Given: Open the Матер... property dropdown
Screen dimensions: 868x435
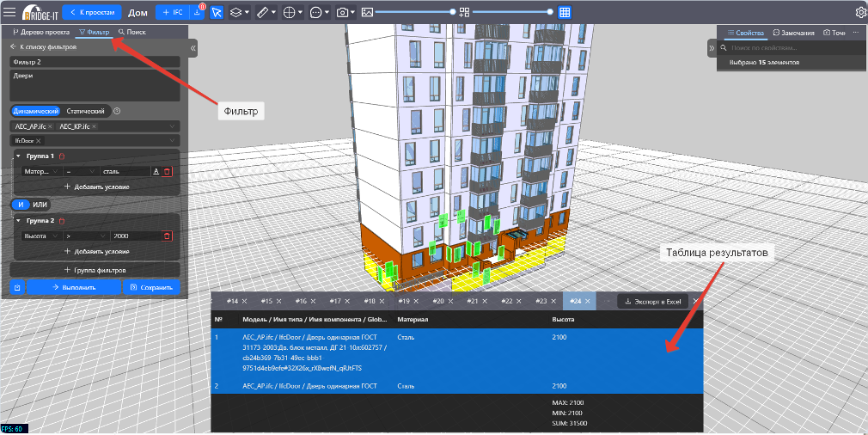Looking at the screenshot, I should 41,172.
